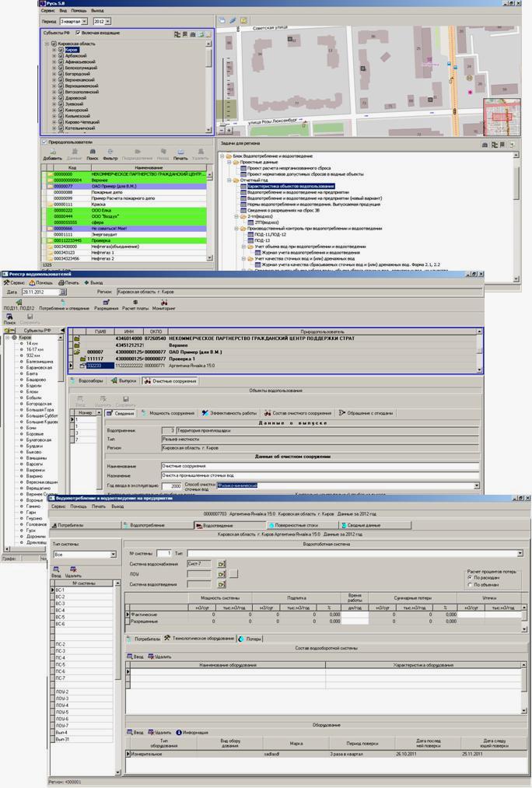The height and width of the screenshot is (788, 532).
Task: Select Характеристика объектов водопользования in the tasks tree
Action: (x=290, y=186)
